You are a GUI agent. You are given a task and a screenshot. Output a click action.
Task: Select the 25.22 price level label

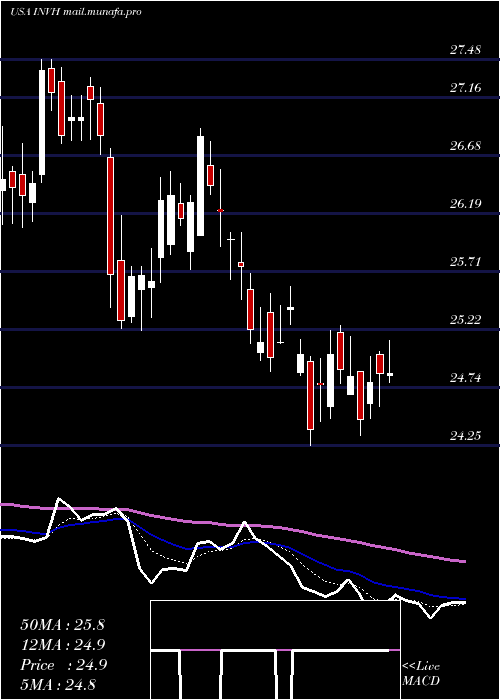click(465, 320)
